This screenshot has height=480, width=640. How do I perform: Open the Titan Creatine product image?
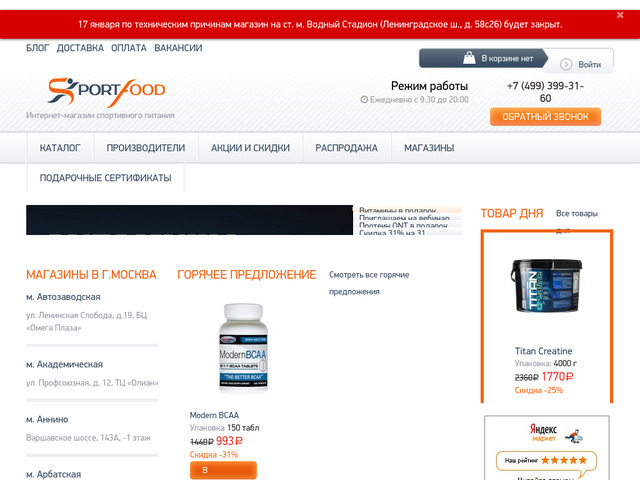(547, 286)
